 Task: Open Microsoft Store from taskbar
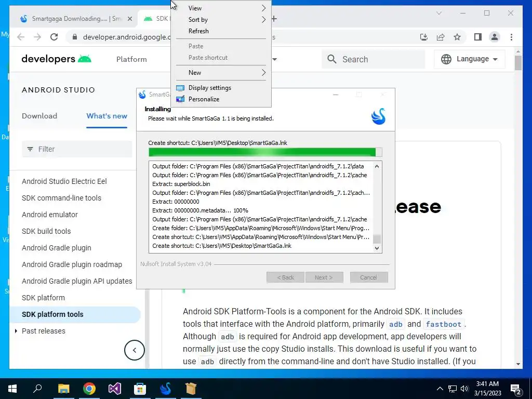(x=140, y=389)
